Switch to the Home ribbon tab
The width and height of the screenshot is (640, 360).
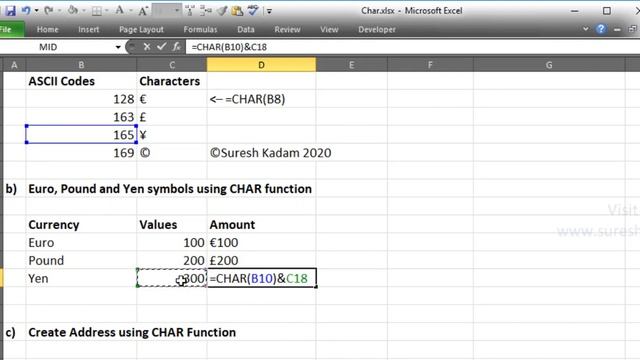click(x=47, y=29)
